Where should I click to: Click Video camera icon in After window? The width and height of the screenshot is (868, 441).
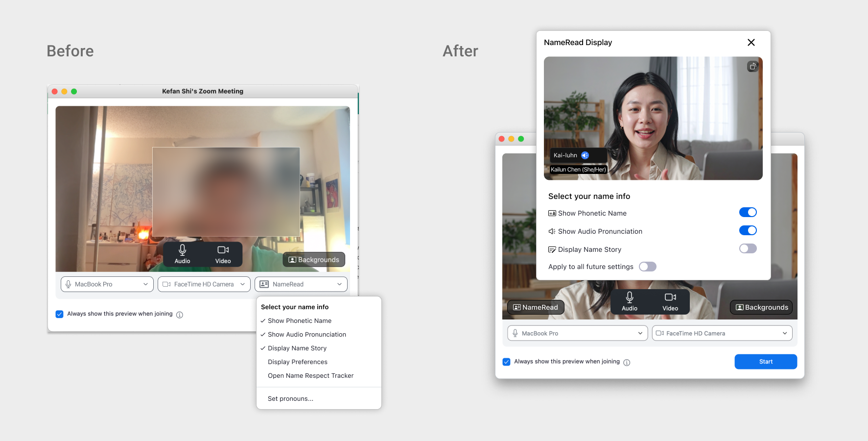pyautogui.click(x=670, y=297)
